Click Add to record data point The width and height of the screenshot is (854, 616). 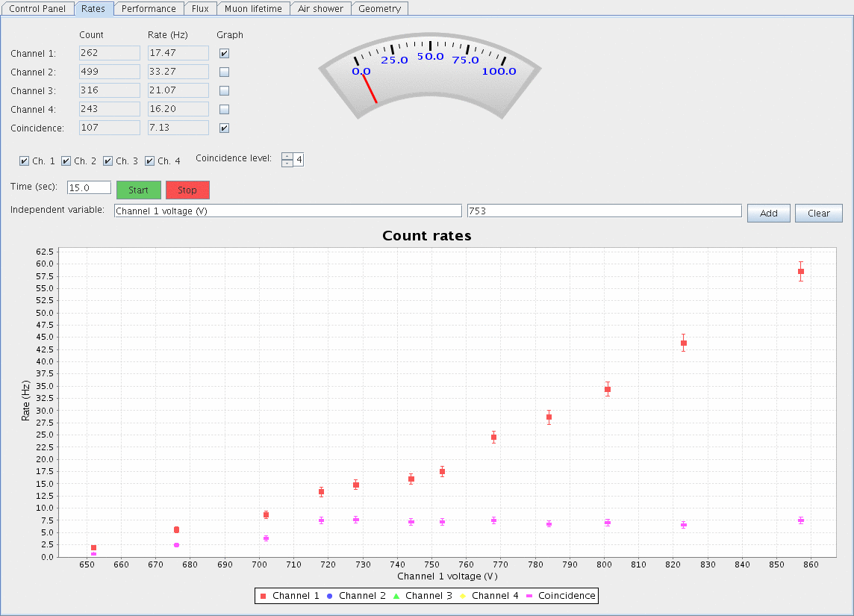coord(768,213)
